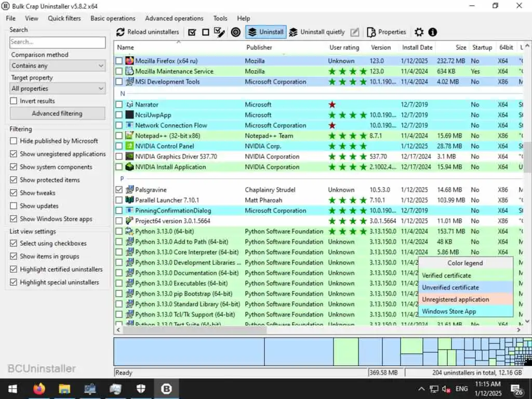Click the deselect-all empty square toolbar icon
The width and height of the screenshot is (532, 399).
[x=206, y=32]
